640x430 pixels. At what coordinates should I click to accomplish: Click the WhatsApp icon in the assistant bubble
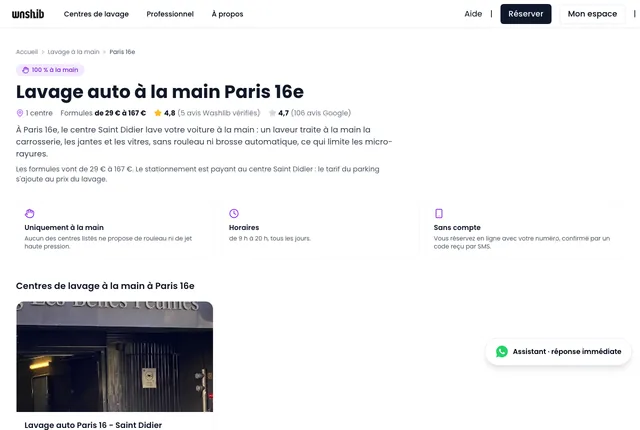[x=502, y=351]
